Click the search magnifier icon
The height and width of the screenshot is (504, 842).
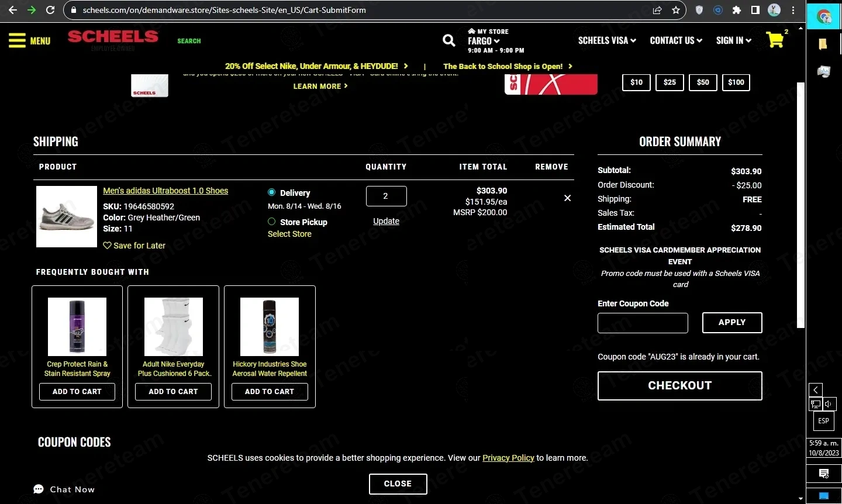point(448,40)
